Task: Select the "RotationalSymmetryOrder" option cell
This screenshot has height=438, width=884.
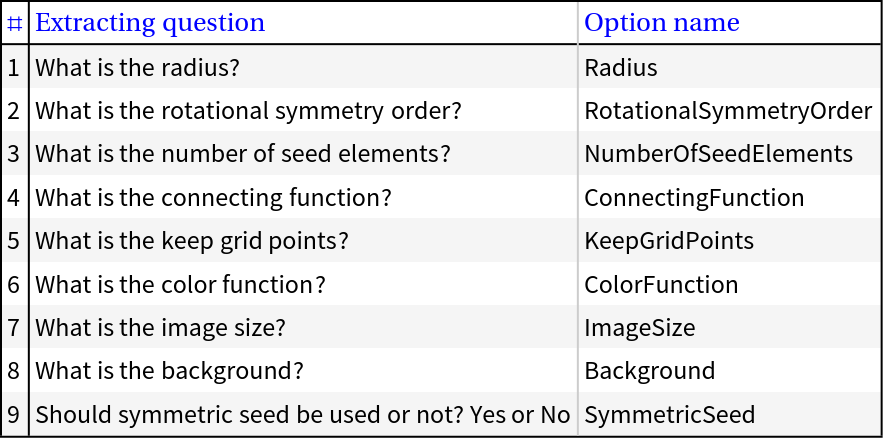Action: tap(728, 111)
